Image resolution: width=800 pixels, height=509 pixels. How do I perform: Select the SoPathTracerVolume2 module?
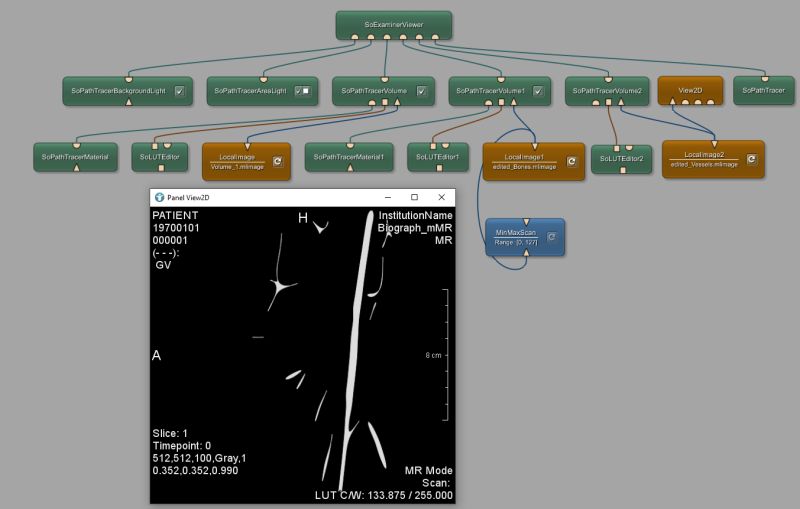pyautogui.click(x=607, y=91)
